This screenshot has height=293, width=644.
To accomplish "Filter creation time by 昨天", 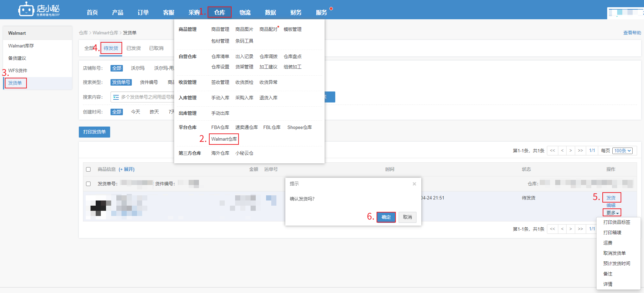I will [x=154, y=112].
